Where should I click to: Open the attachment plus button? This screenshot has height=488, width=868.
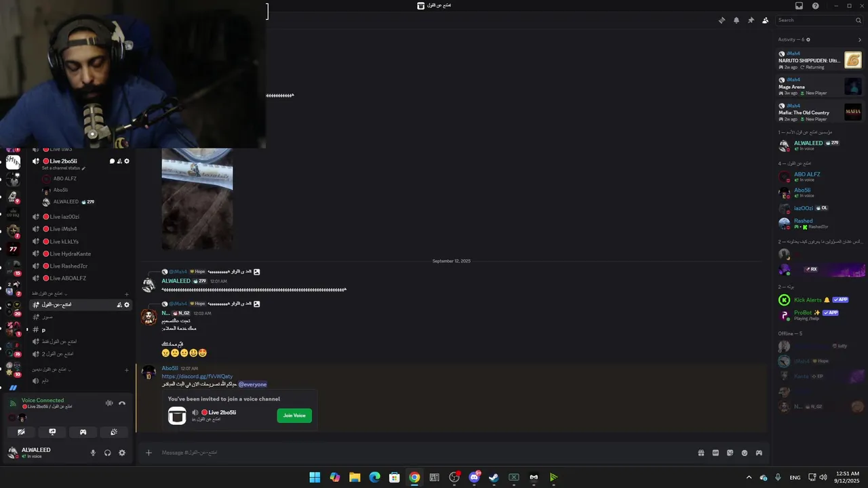click(x=149, y=453)
